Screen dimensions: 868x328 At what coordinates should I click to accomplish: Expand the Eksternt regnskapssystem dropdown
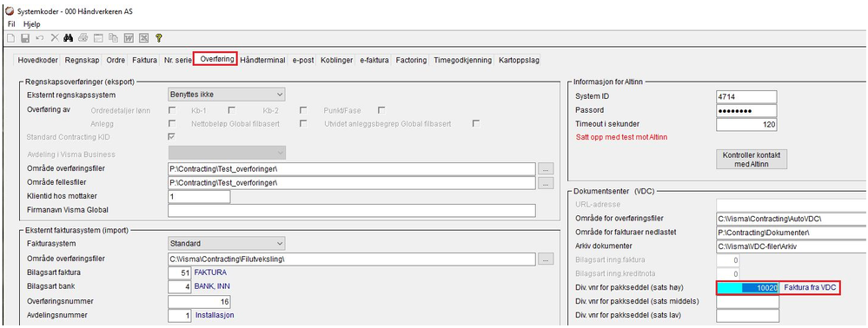pyautogui.click(x=280, y=95)
